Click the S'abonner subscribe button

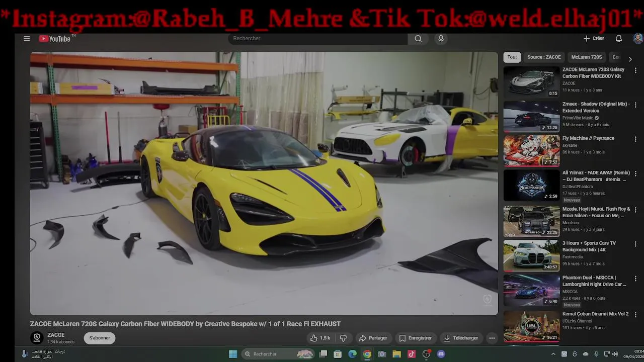[100, 338]
